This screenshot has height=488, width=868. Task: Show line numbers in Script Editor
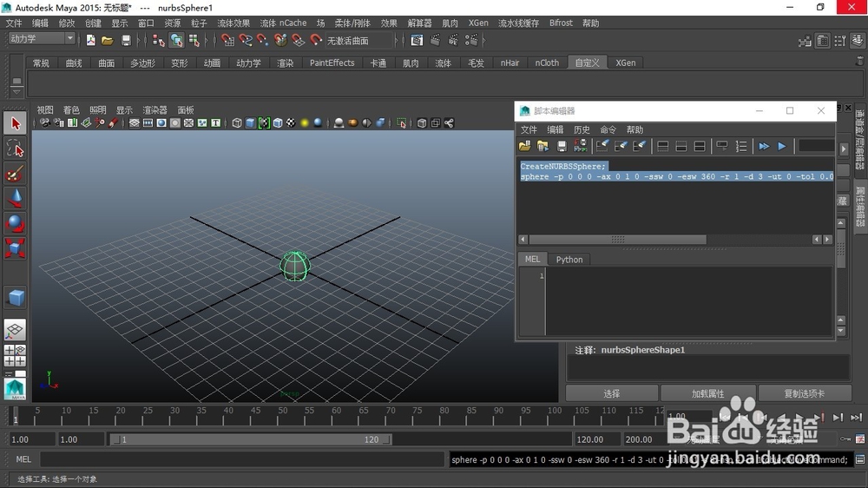point(740,146)
